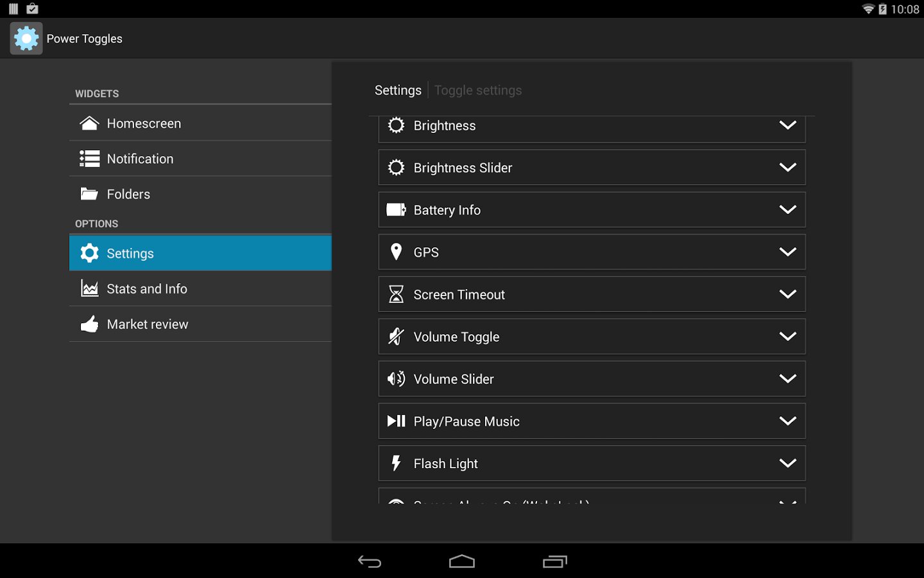Open Homescreen widgets in sidebar
Screen dimensions: 924x578
click(x=200, y=123)
